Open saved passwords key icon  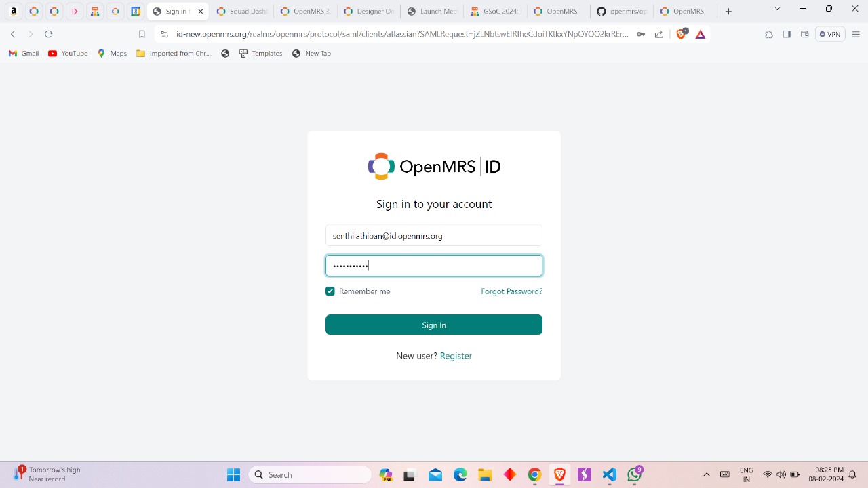[x=641, y=34]
